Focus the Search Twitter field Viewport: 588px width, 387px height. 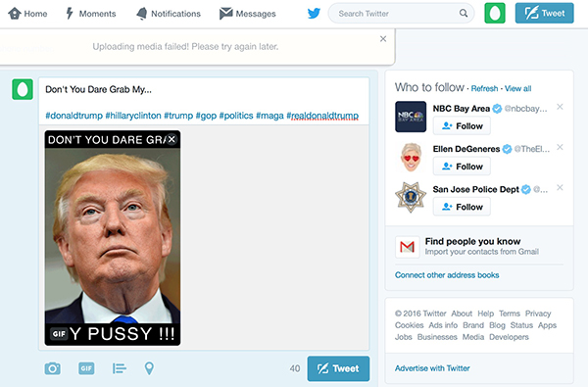point(401,14)
